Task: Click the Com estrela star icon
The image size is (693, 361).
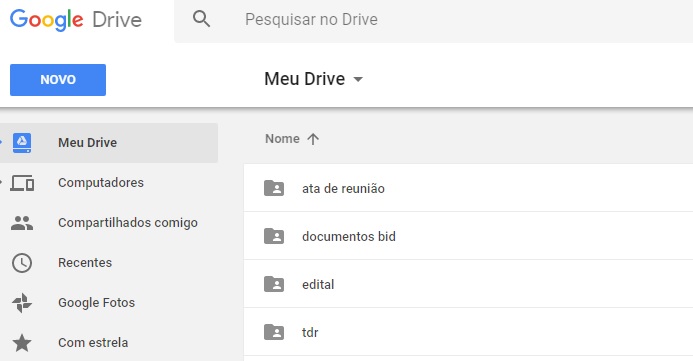Action: click(22, 343)
